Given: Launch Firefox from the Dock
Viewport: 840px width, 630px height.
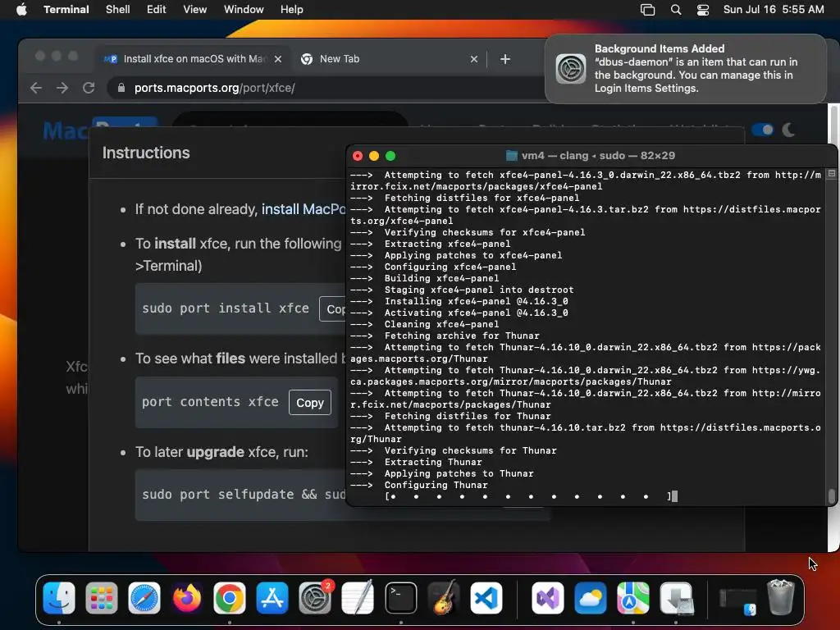Looking at the screenshot, I should click(187, 598).
